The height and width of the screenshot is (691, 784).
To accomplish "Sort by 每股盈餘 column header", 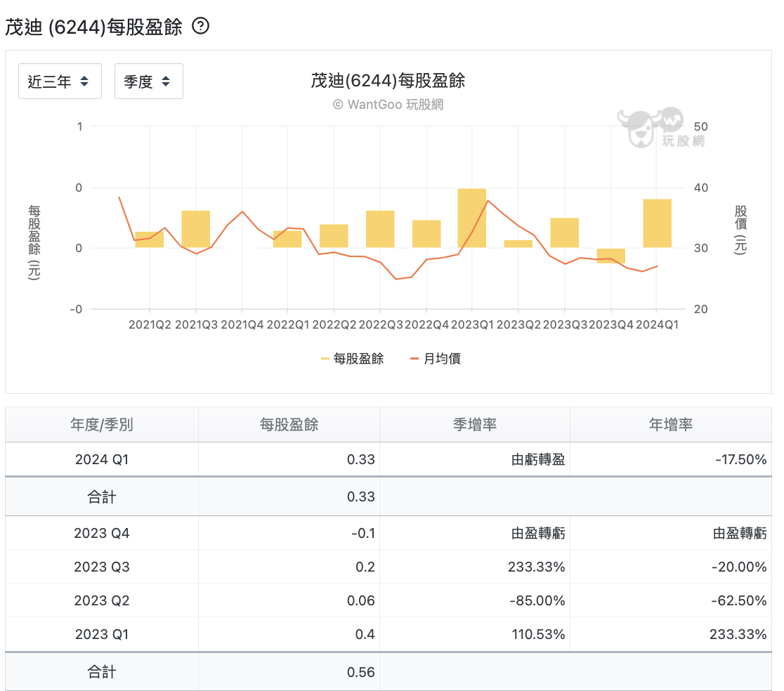I will pos(289,424).
